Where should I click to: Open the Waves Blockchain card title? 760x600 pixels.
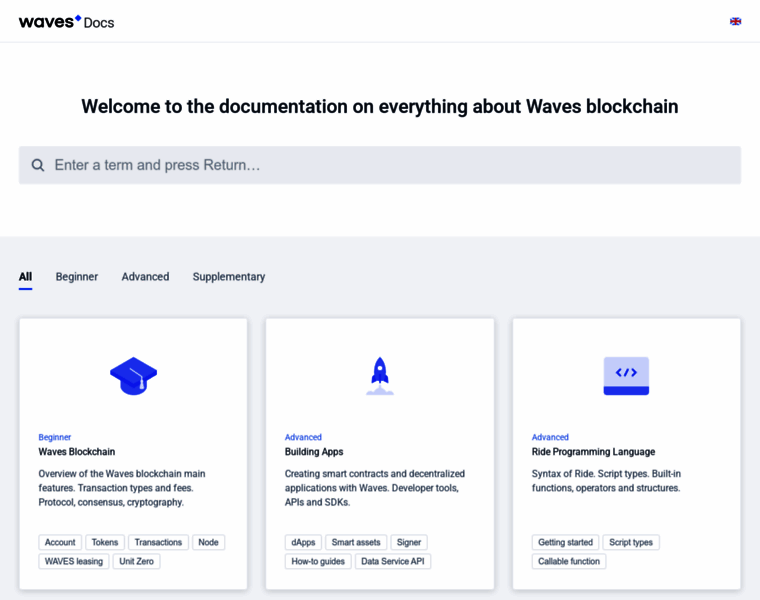[x=77, y=452]
